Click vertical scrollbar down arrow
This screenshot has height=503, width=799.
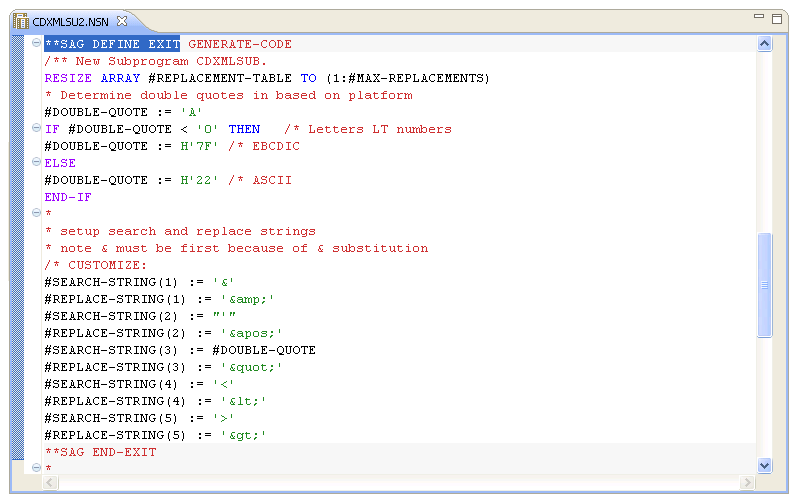[x=765, y=465]
